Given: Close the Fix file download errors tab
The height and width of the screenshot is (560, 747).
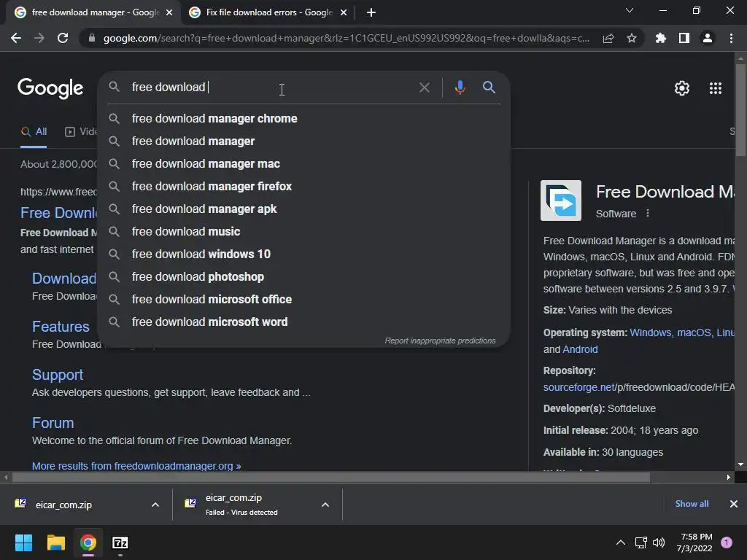Looking at the screenshot, I should click(344, 12).
